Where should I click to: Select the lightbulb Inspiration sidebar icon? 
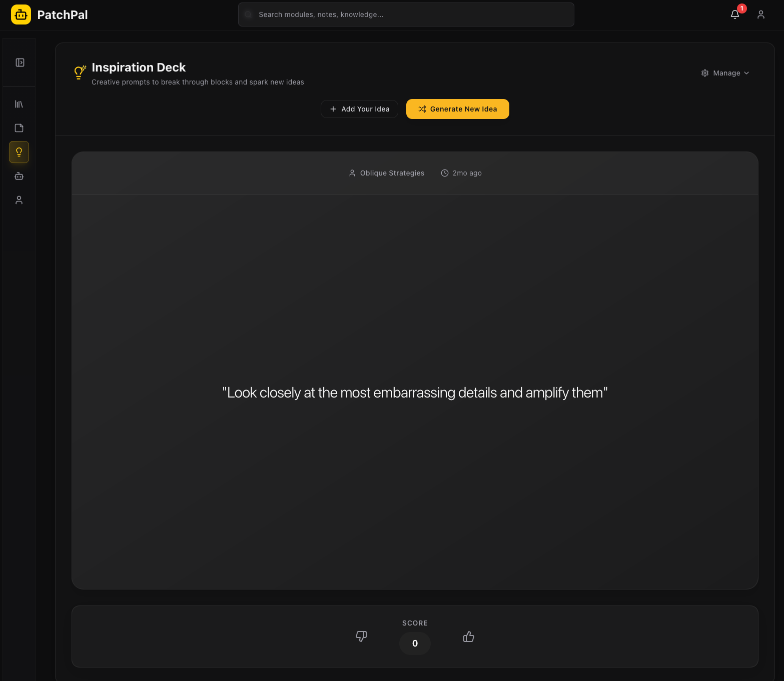[19, 152]
